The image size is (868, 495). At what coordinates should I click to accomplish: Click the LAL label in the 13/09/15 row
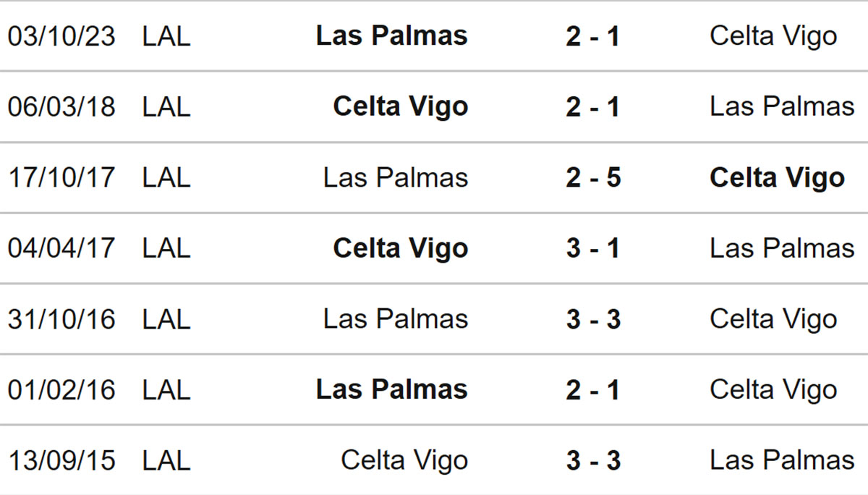(x=166, y=460)
